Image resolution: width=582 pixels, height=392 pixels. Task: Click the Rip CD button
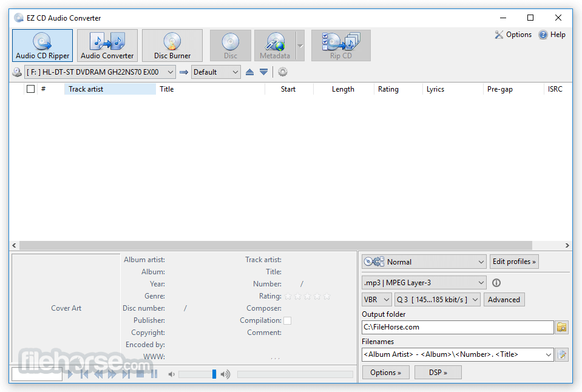340,46
